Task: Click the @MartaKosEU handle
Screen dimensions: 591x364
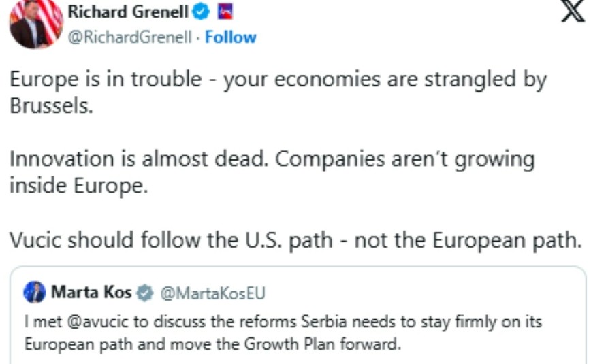Action: (x=211, y=293)
